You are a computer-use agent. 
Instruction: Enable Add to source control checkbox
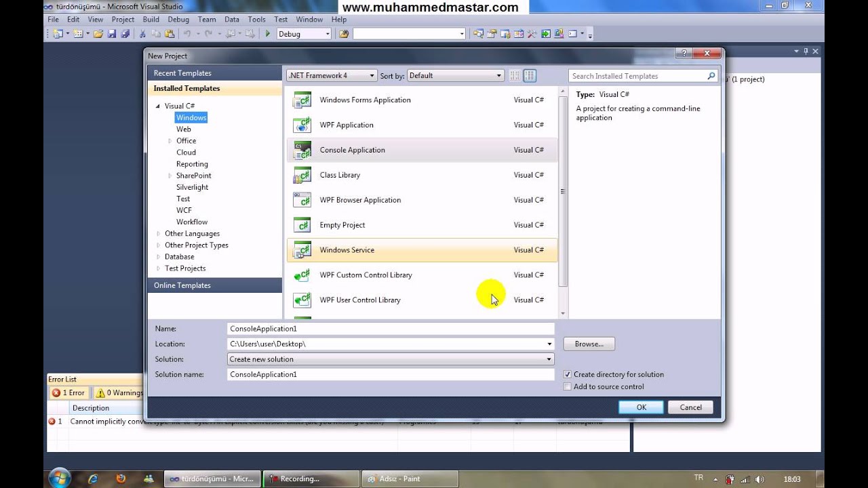point(568,386)
